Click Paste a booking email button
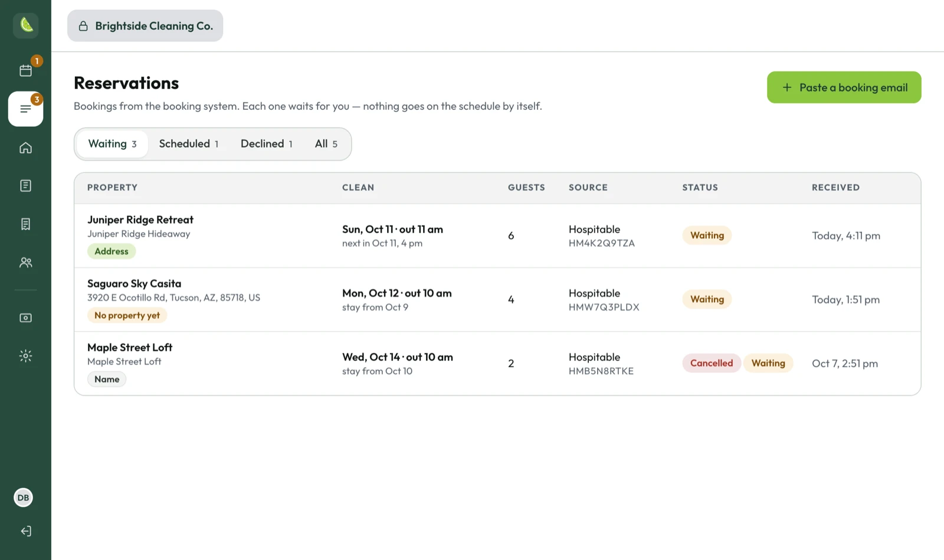Image resolution: width=944 pixels, height=560 pixels. click(844, 87)
